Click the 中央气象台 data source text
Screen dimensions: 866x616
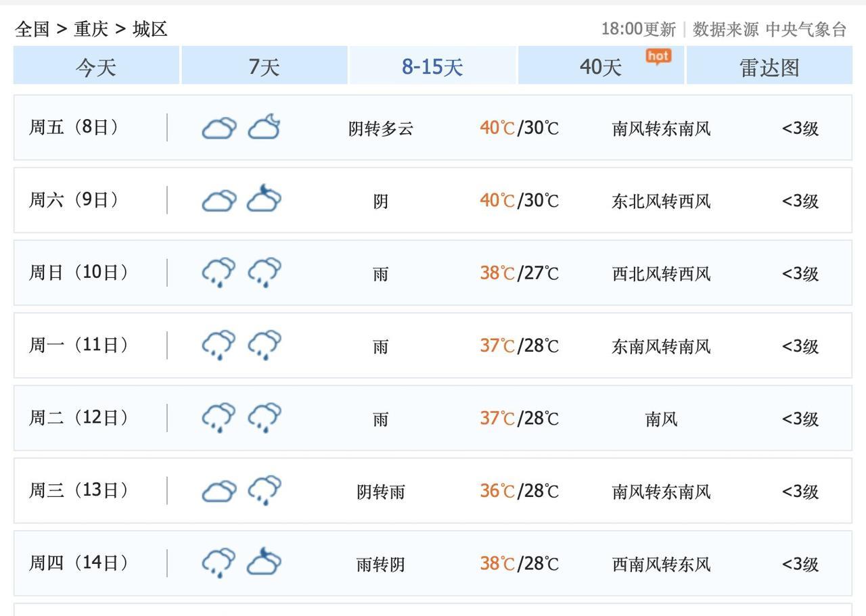[806, 29]
